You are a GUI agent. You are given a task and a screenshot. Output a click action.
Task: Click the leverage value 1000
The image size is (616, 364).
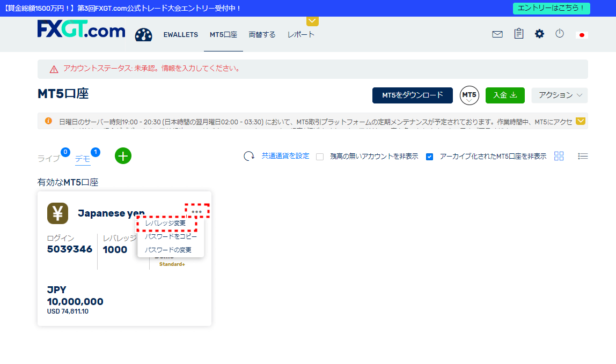click(115, 250)
